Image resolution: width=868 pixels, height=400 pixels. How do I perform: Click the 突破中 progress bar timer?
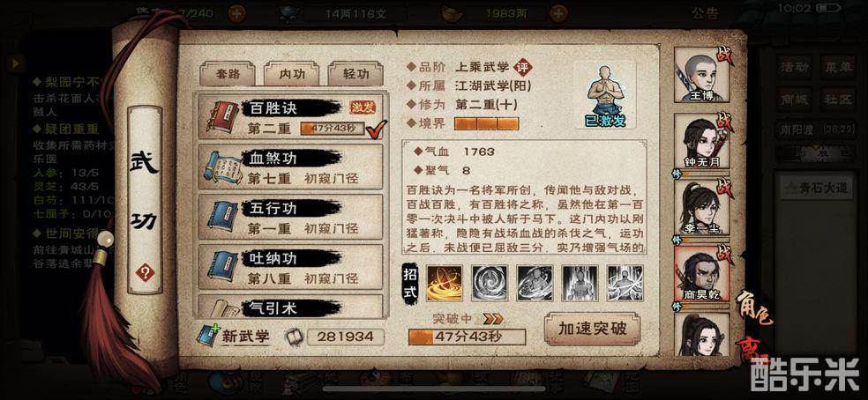pos(467,337)
